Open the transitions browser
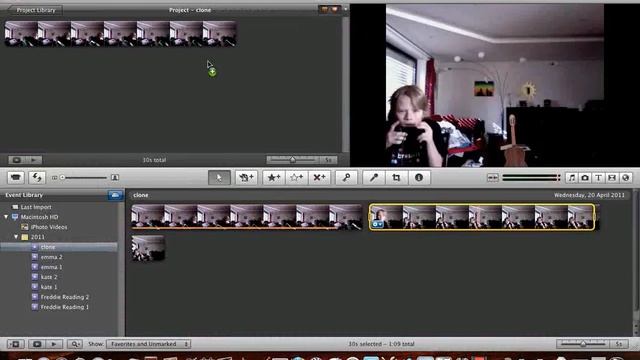 612,178
